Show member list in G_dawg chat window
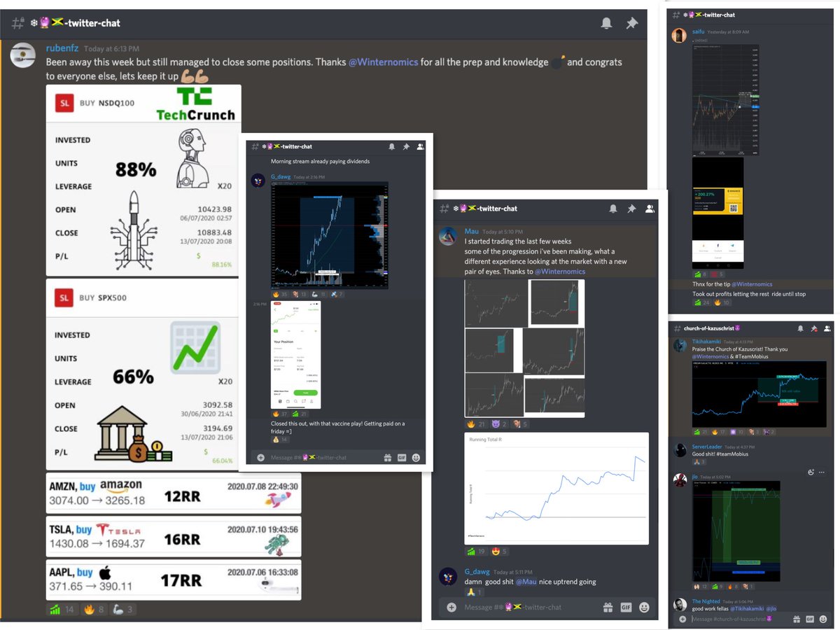The height and width of the screenshot is (630, 840). click(420, 146)
